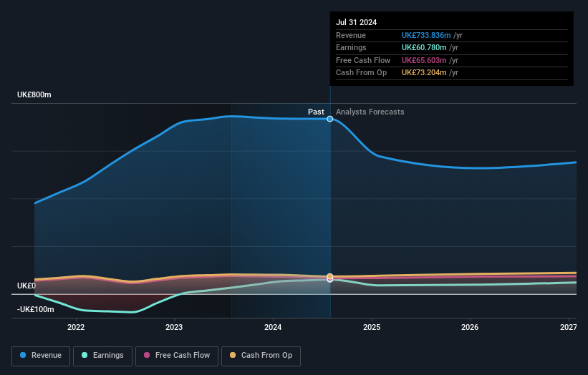
Task: Click the UK£733.836m revenue value
Action: [x=426, y=35]
